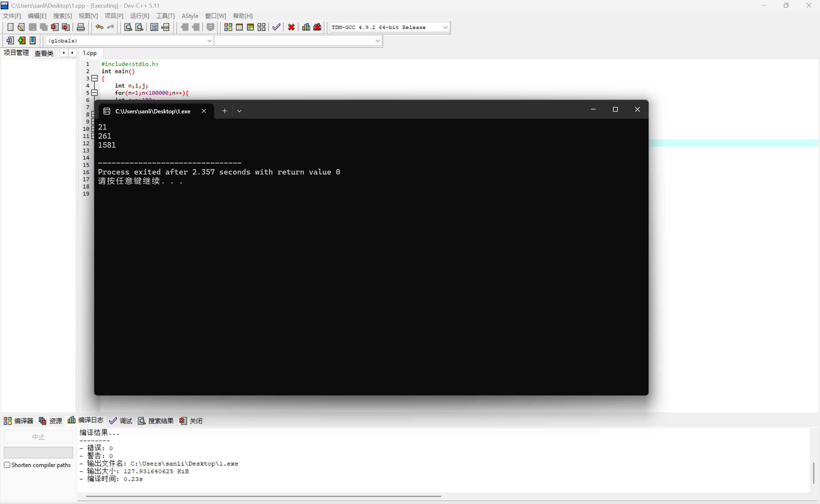Click the Find magnifier toolbar icon

[x=128, y=27]
